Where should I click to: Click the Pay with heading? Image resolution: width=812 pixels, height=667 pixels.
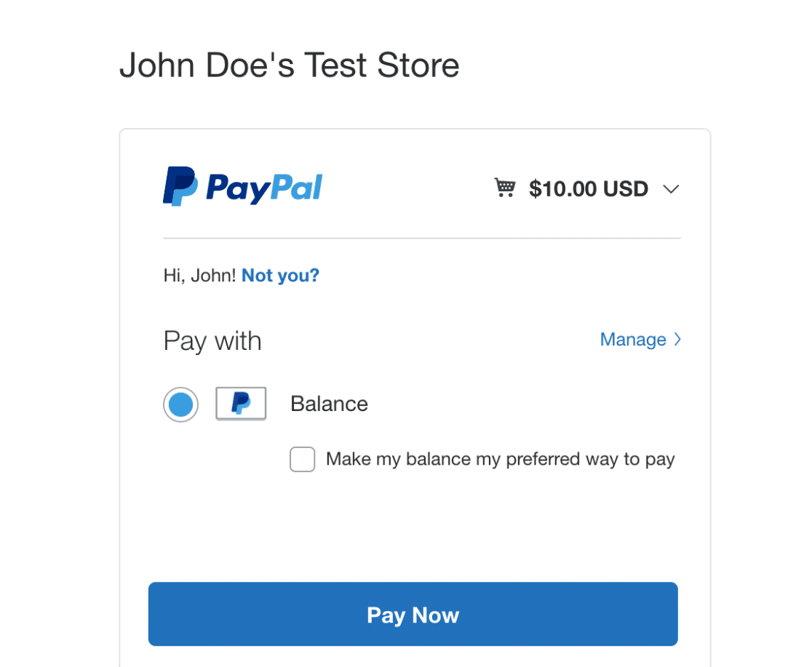pos(212,340)
